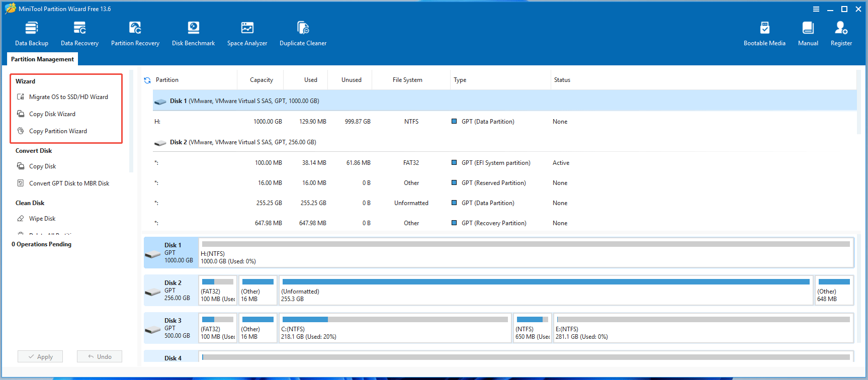Screen dimensions: 868x380
Task: Open the Manual
Action: [808, 34]
